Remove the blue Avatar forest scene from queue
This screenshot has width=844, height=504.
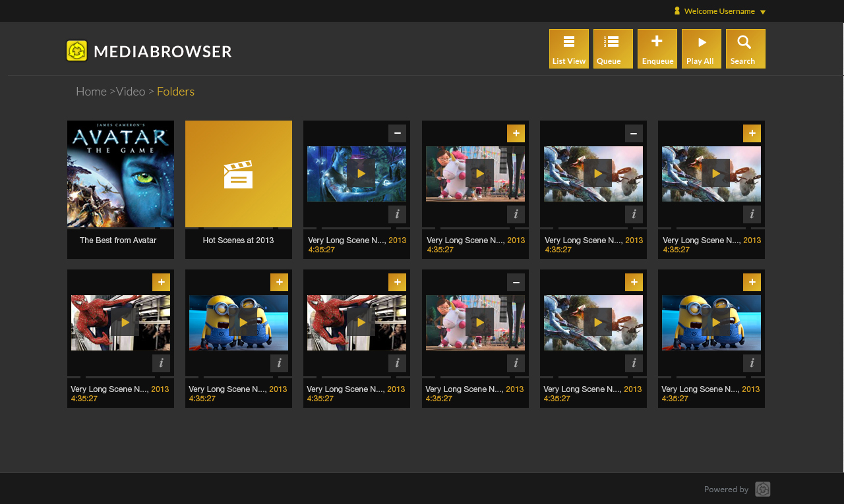pos(397,133)
